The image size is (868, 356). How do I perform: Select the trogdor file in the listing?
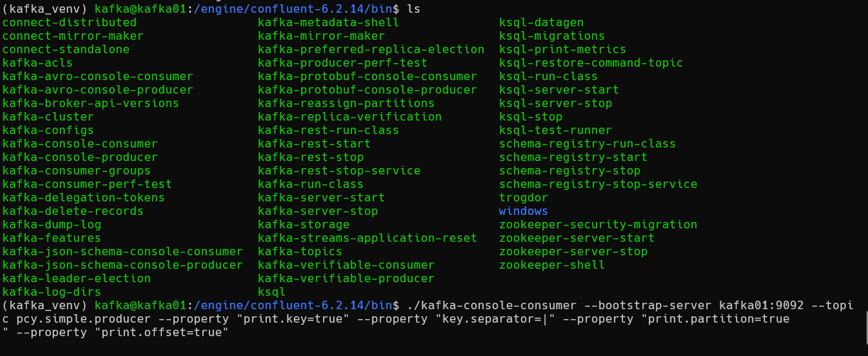pos(523,198)
